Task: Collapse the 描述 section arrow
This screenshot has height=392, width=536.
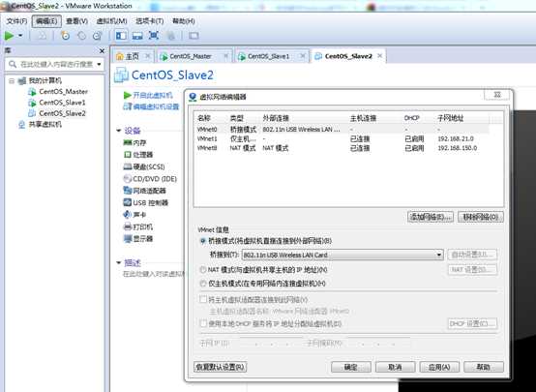Action: click(119, 262)
